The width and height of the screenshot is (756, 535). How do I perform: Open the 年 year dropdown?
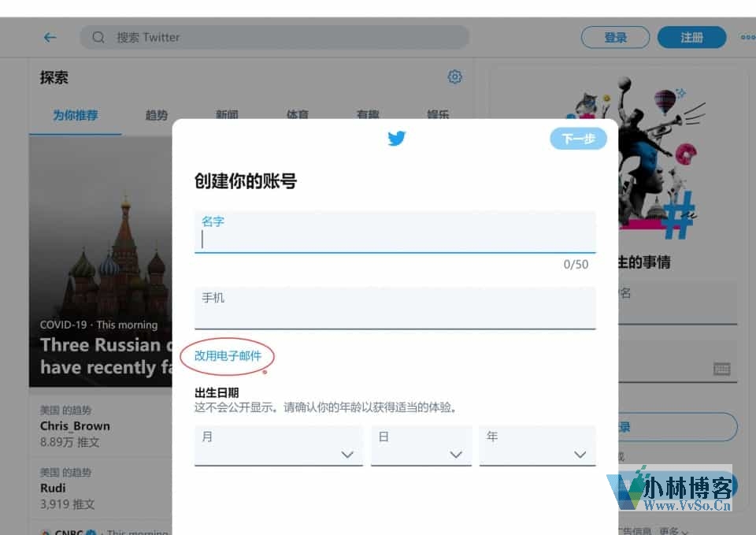(538, 446)
